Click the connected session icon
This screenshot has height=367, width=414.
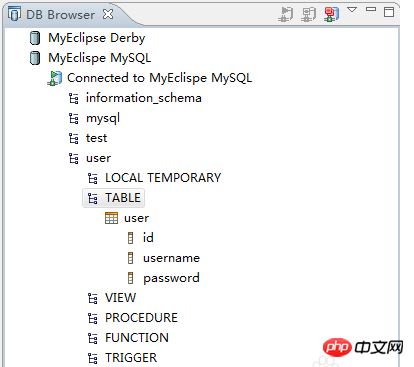coord(55,78)
